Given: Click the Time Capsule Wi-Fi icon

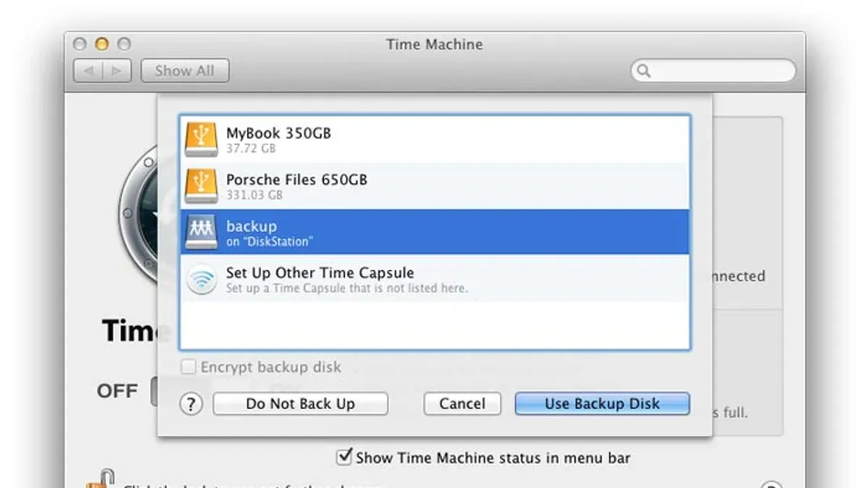Looking at the screenshot, I should click(201, 278).
